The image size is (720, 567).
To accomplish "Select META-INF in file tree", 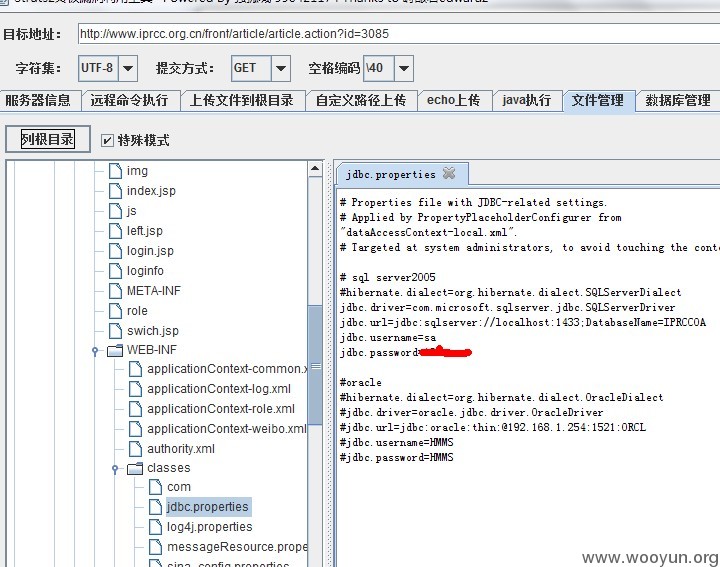I will click(x=154, y=291).
